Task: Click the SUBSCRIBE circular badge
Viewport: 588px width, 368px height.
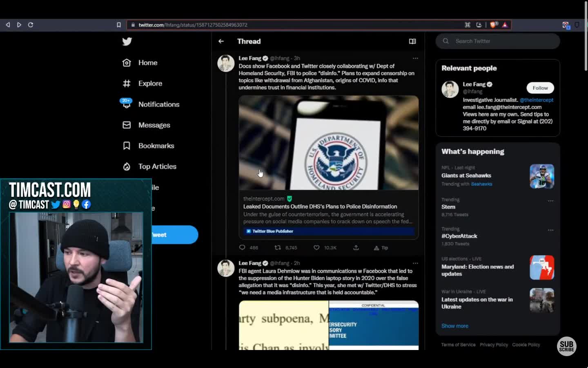Action: point(566,346)
